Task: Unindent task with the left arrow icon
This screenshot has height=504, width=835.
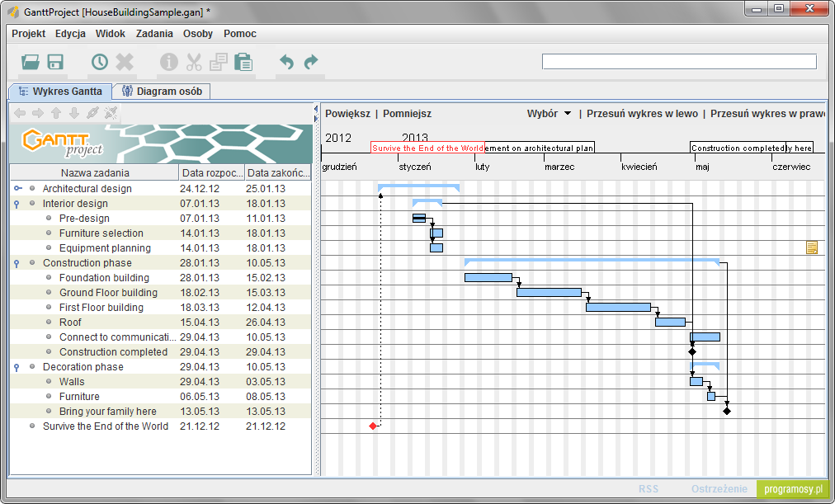Action: [20, 113]
